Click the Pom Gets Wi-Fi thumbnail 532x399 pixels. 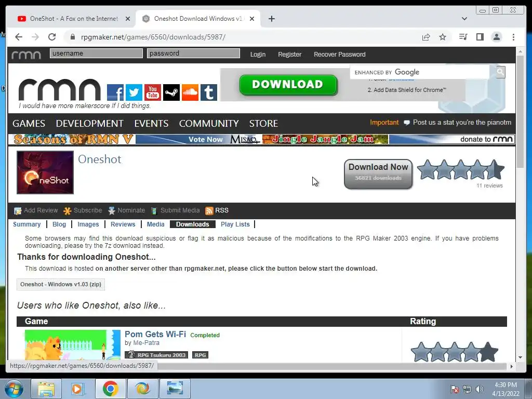73,345
